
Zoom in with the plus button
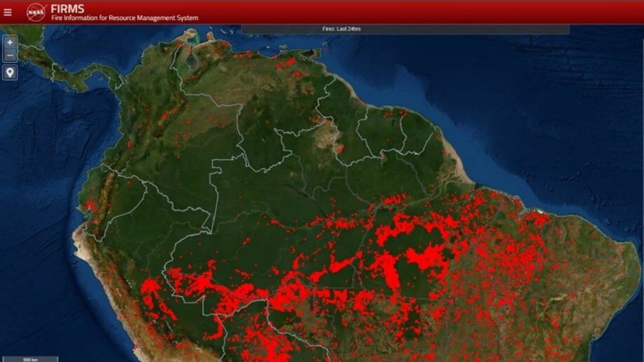[10, 42]
